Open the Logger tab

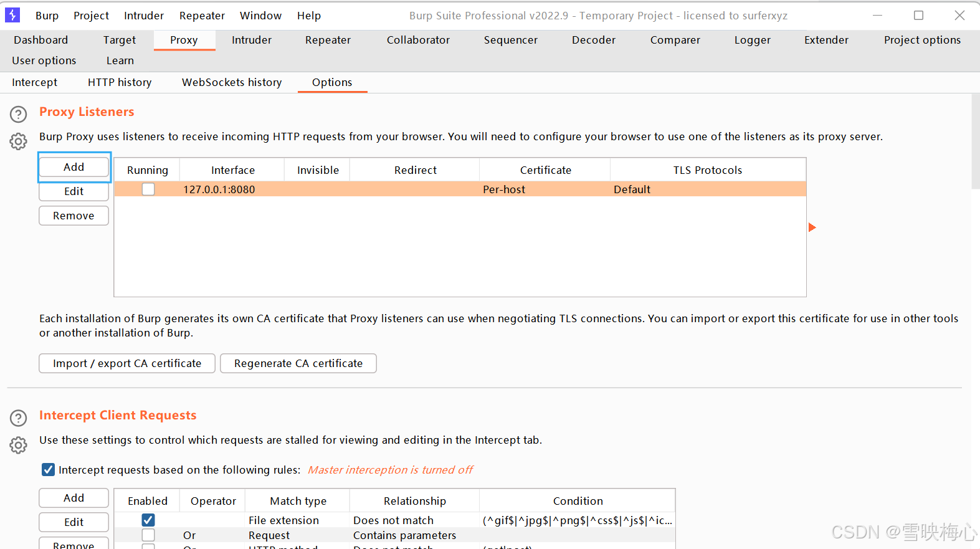coord(753,40)
